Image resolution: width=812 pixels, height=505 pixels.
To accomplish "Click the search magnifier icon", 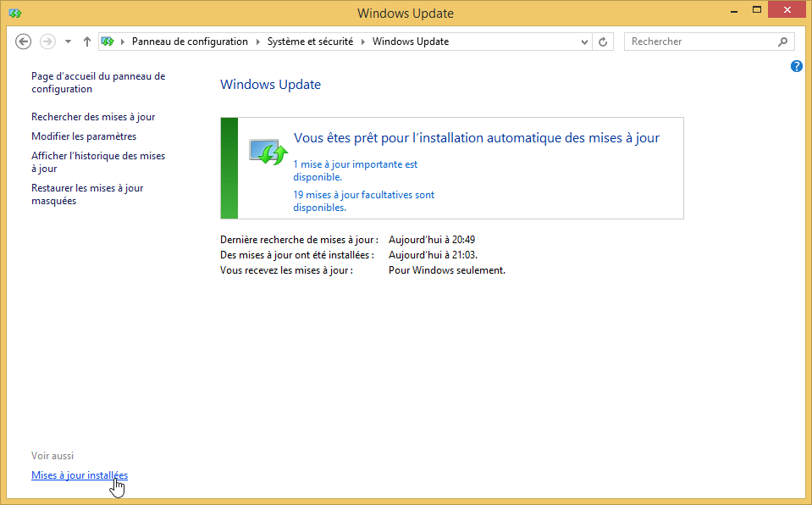I will coord(783,42).
